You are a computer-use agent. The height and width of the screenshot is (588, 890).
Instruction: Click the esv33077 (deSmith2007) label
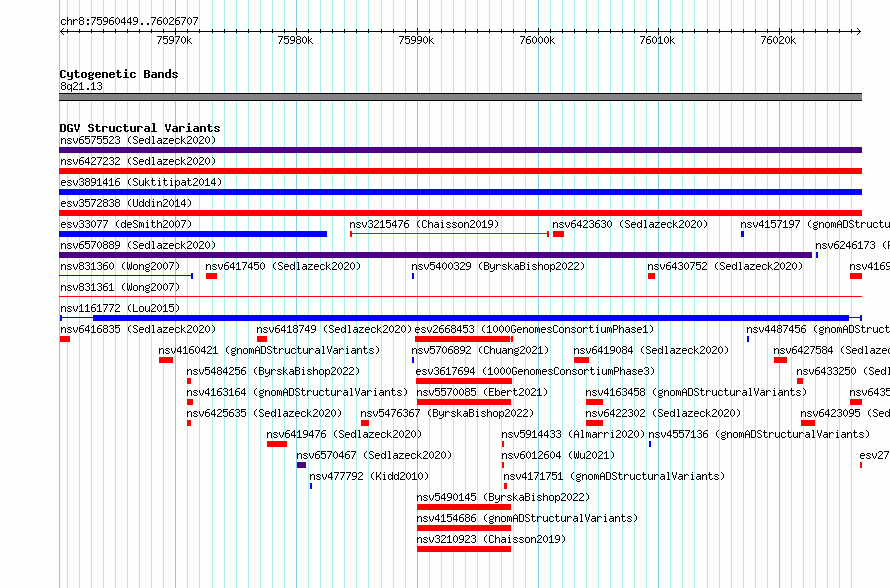[126, 224]
